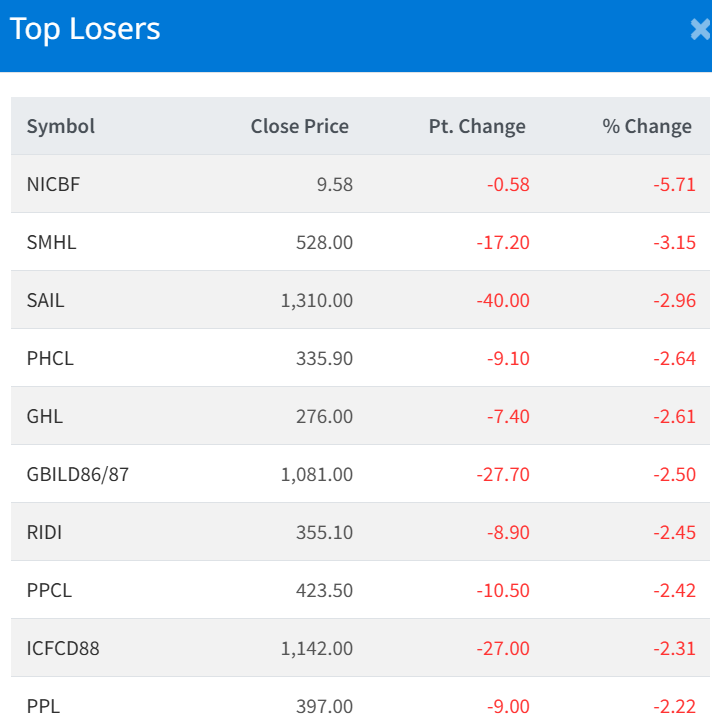Sort by Close Price column header

(x=299, y=126)
